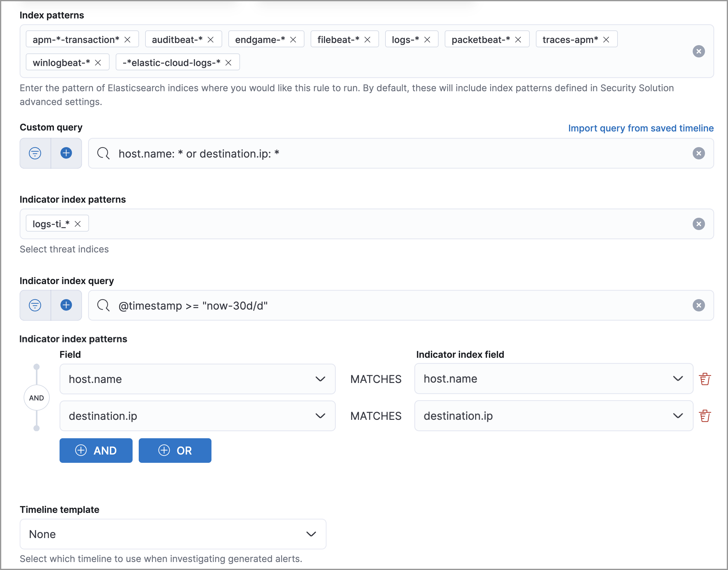Viewport: 728px width, 570px height.
Task: Delete the destination.ip threat mapping row
Action: (x=705, y=416)
